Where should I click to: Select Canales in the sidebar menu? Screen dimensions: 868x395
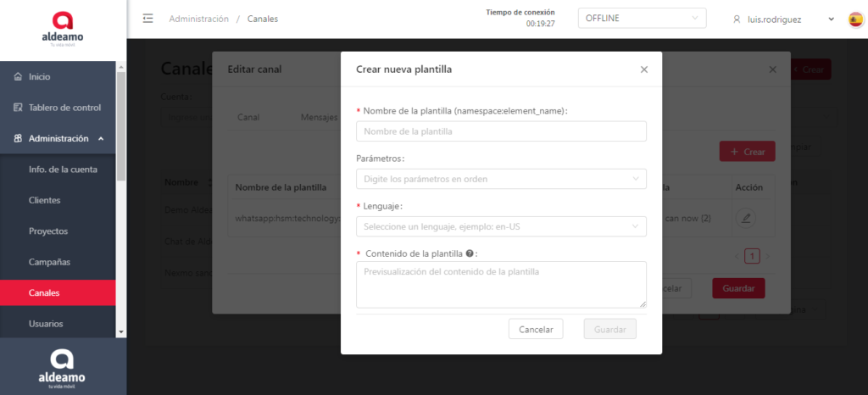44,292
